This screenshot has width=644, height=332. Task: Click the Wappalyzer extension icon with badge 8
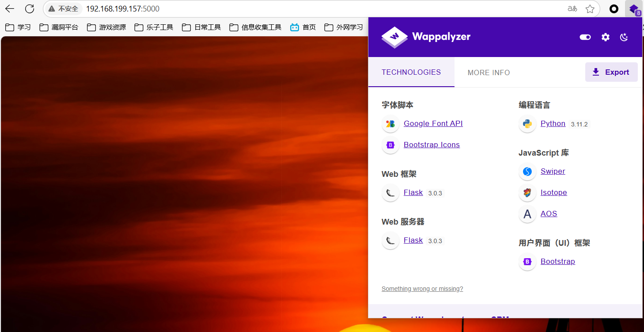click(634, 9)
